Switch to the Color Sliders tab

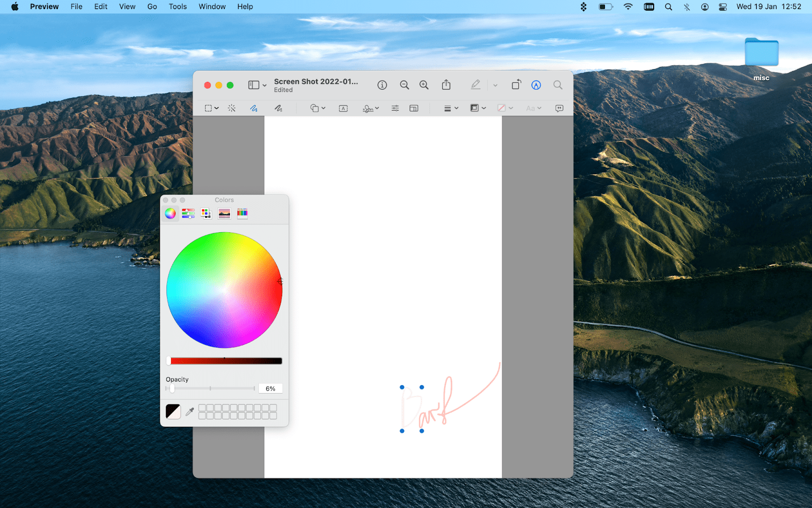coord(188,213)
